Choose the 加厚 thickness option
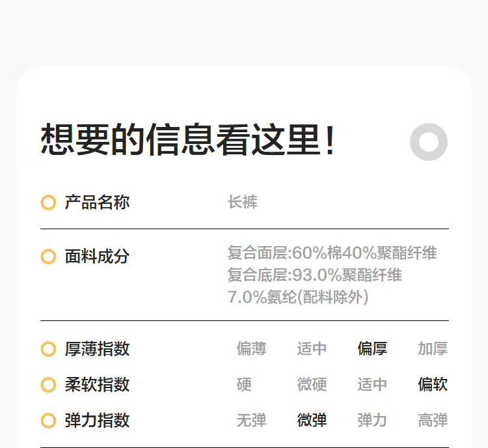This screenshot has height=448, width=488. [x=433, y=348]
